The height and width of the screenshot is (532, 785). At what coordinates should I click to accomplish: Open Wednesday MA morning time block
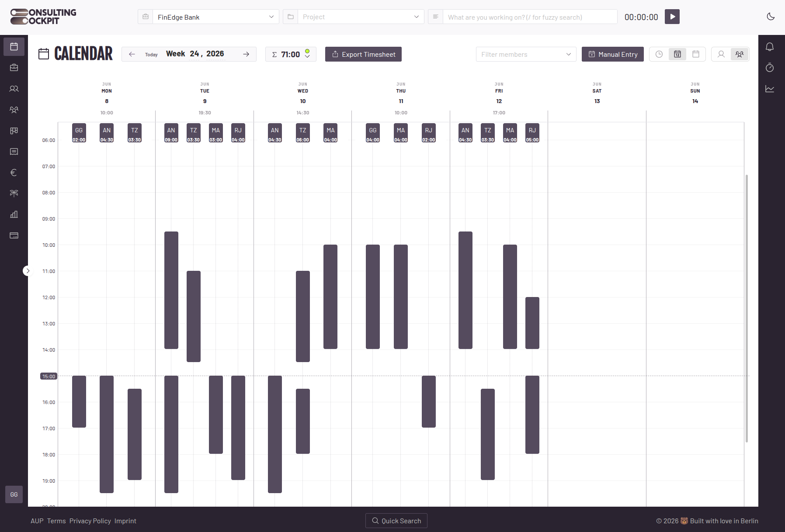click(330, 297)
